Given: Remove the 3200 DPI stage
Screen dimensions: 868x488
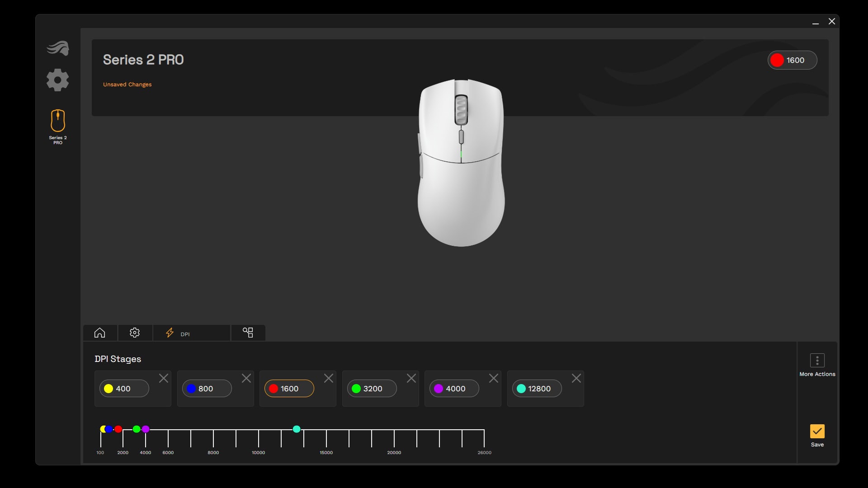Looking at the screenshot, I should (411, 378).
